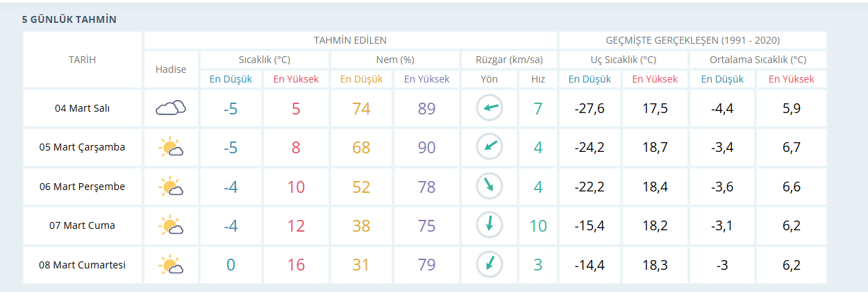Click the GEÇMİŞTE GERÇEKLEŞEN (1991 - 2020) header

click(692, 40)
